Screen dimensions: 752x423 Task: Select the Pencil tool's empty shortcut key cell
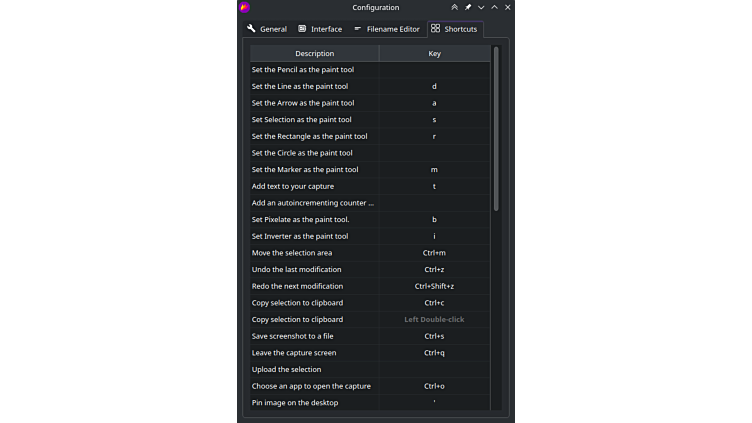[434, 70]
